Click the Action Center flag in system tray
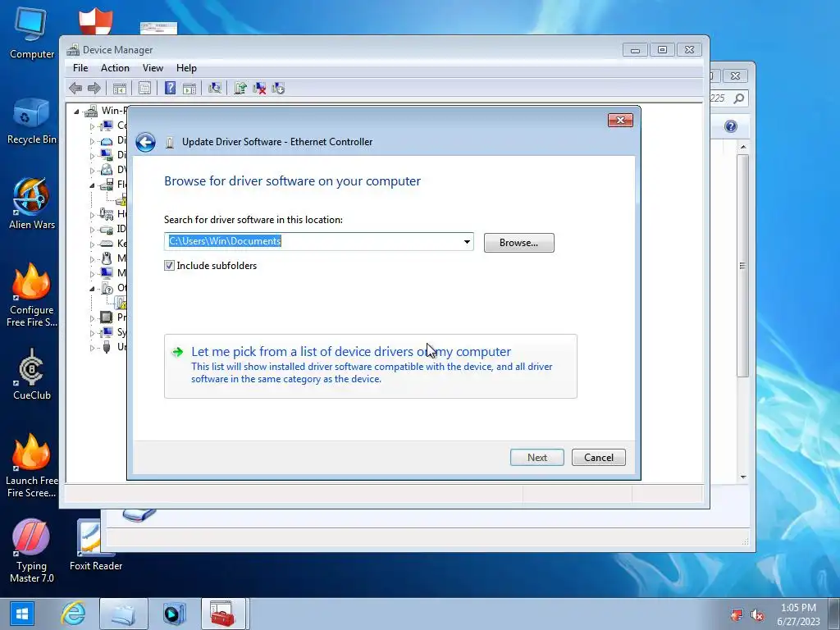 tap(737, 615)
